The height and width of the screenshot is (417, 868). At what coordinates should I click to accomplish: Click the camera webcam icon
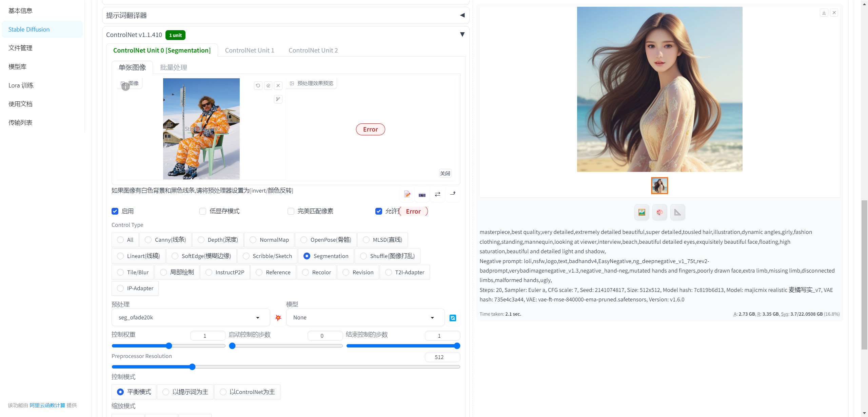click(x=422, y=195)
